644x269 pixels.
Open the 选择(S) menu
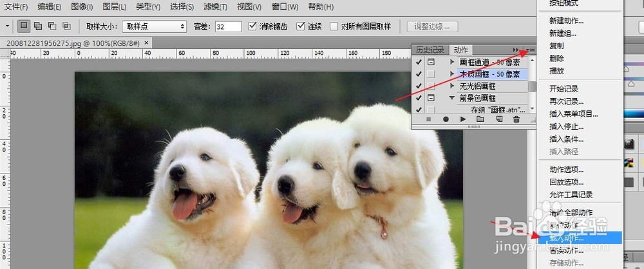click(x=182, y=7)
